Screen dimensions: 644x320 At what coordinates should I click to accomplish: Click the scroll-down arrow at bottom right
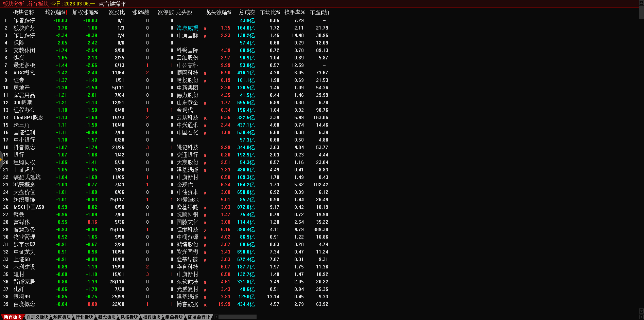tap(641, 311)
